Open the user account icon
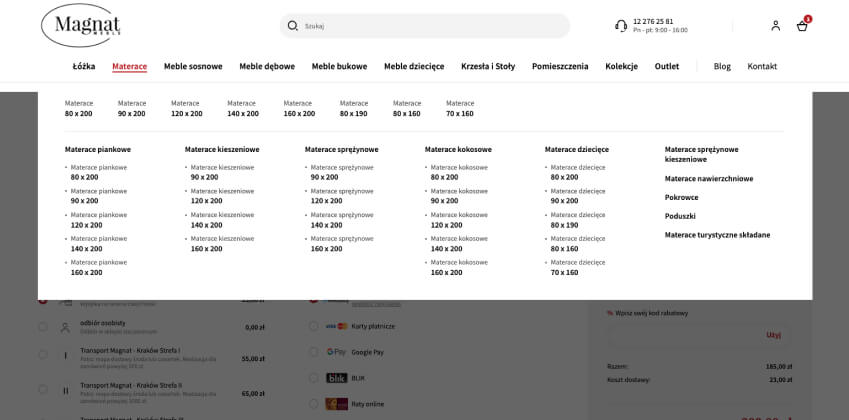 pyautogui.click(x=775, y=26)
